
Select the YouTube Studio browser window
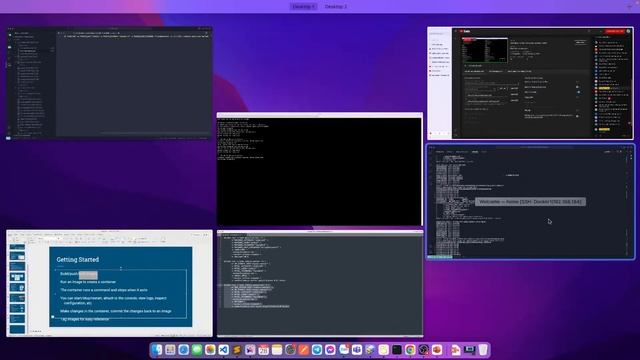pos(530,83)
